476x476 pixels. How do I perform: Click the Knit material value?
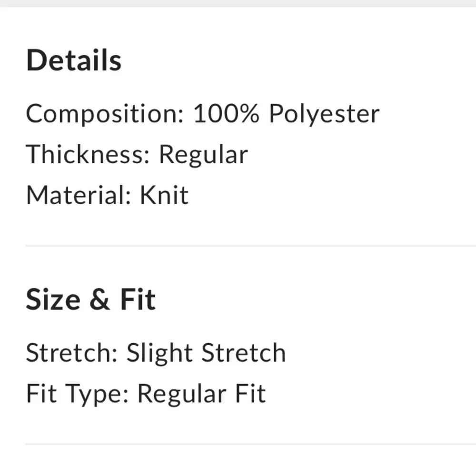coord(164,195)
